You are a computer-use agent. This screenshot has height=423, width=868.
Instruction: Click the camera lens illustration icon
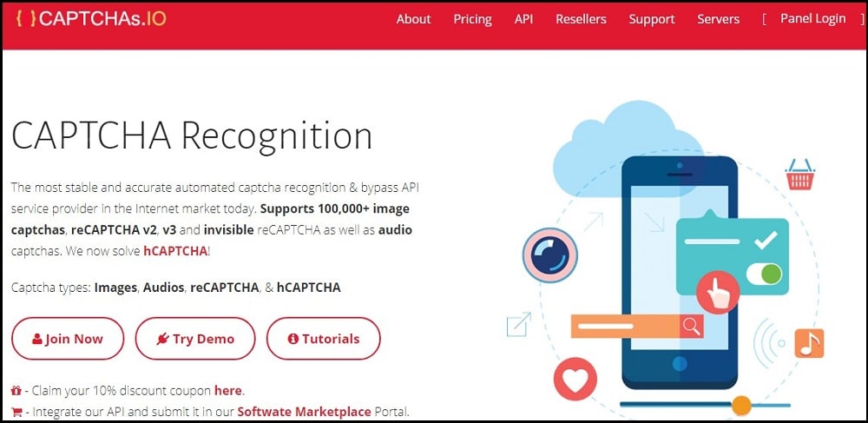coord(549,255)
